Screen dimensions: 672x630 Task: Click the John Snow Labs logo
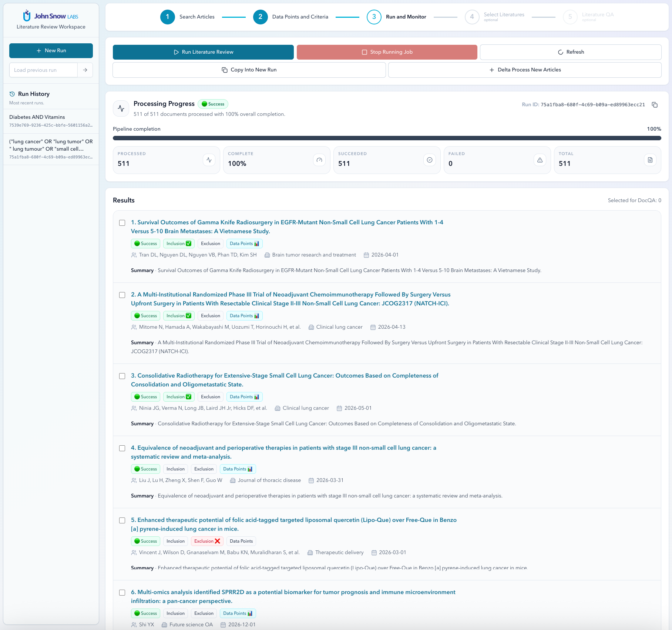coord(51,16)
